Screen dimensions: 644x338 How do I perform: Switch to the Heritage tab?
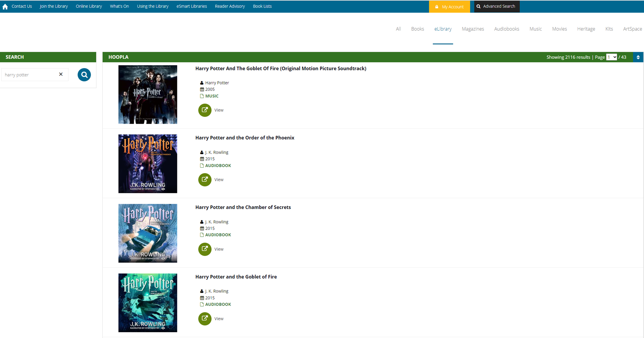pyautogui.click(x=586, y=29)
